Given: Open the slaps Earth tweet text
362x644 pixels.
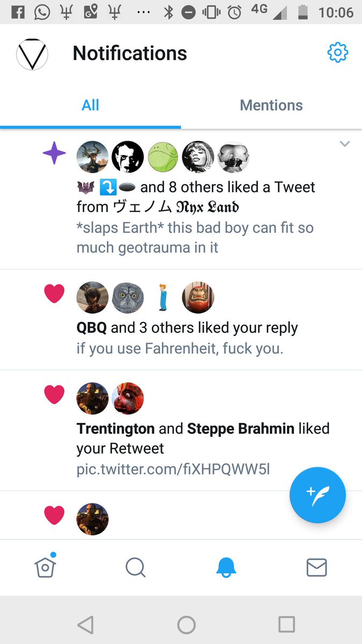Looking at the screenshot, I should click(195, 238).
